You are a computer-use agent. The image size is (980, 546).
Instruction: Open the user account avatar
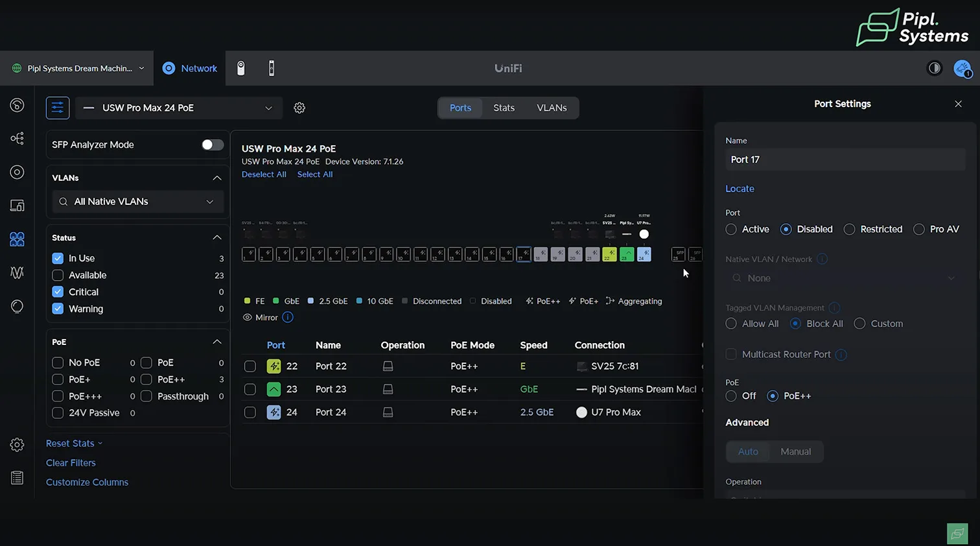click(x=962, y=68)
